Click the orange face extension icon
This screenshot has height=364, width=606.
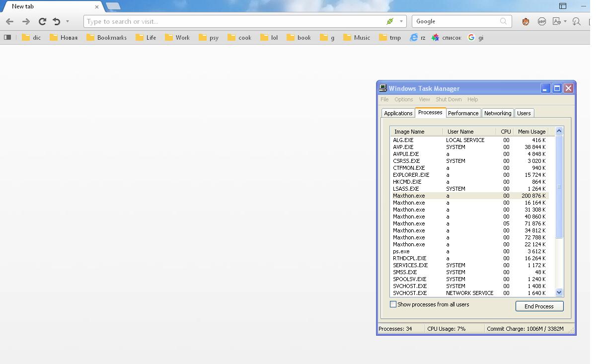coord(526,21)
